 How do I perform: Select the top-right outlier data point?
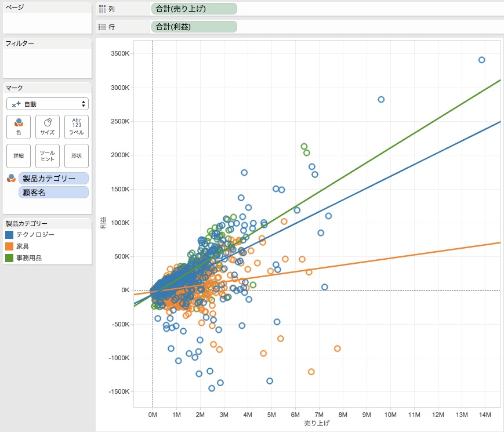(481, 60)
